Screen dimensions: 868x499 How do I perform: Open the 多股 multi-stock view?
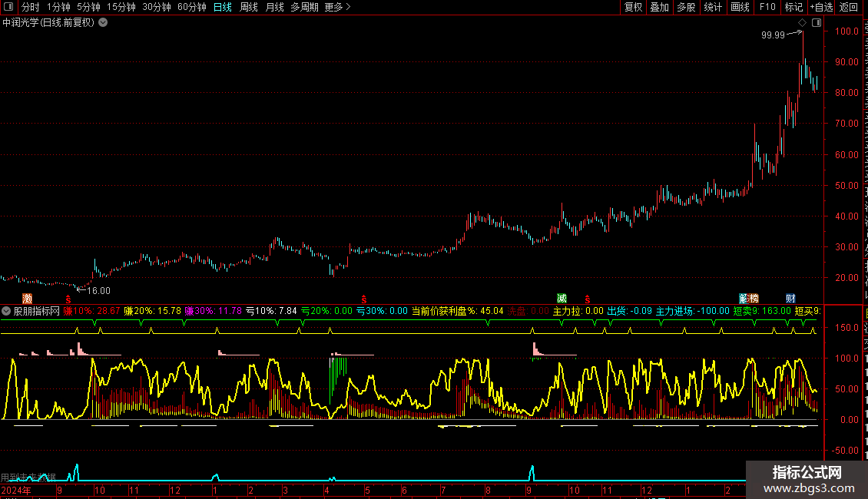click(687, 7)
